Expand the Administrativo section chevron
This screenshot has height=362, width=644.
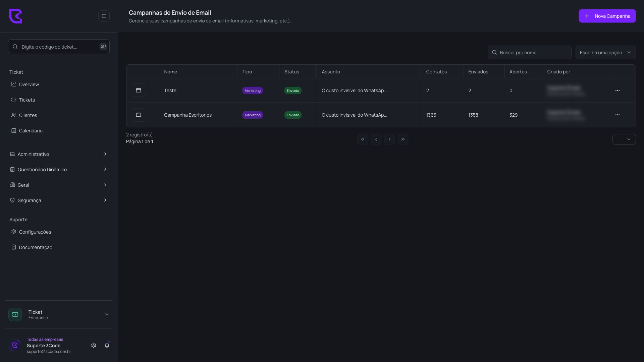pos(105,154)
